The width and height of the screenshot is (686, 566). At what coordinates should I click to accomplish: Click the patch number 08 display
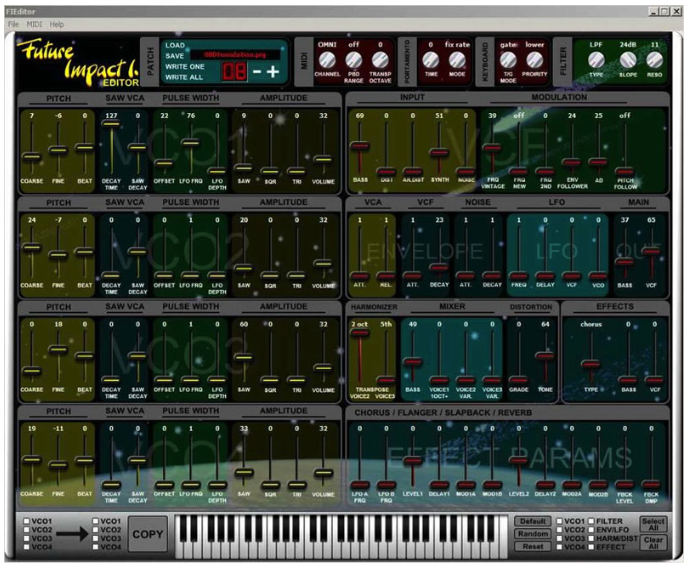pos(234,71)
